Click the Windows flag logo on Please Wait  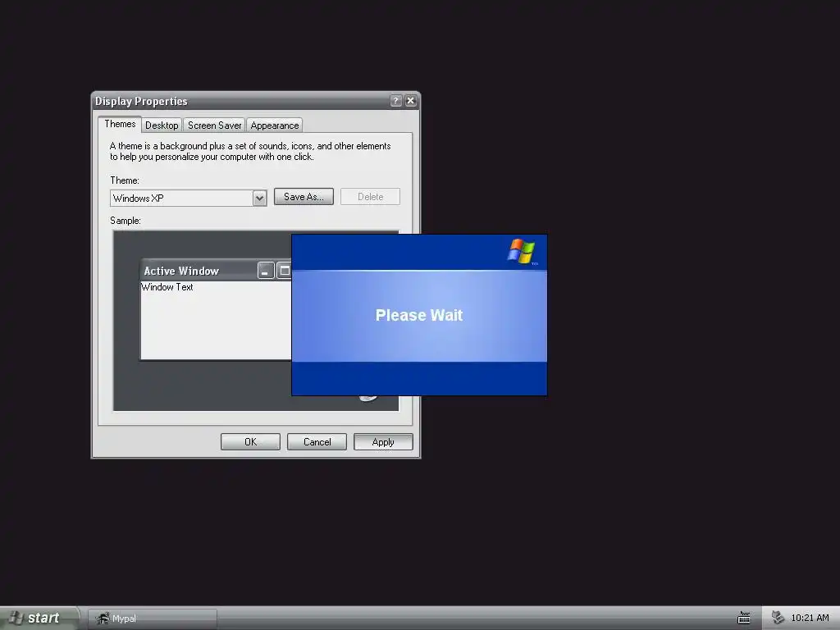coord(522,251)
